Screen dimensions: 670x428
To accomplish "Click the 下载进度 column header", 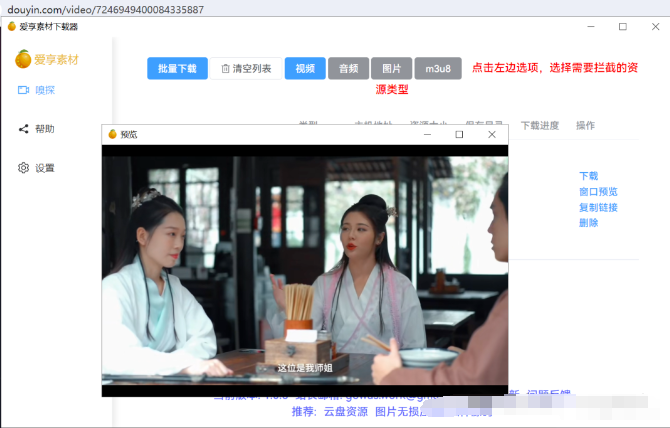I will [540, 126].
